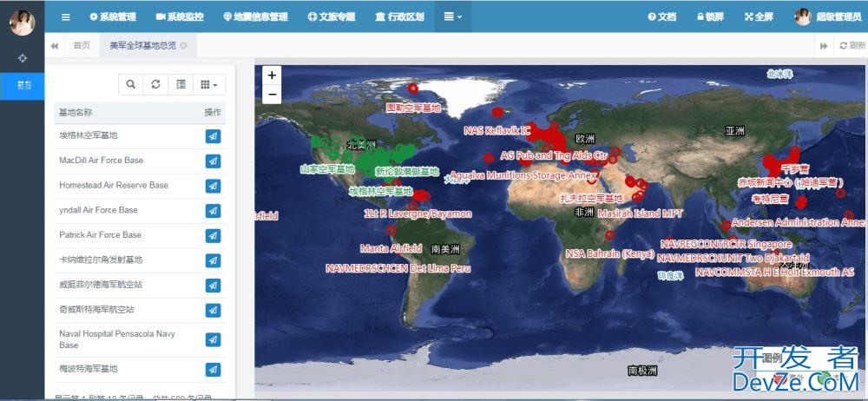
Task: Locate MacDill Air Force Base via plane icon
Action: pos(214,161)
